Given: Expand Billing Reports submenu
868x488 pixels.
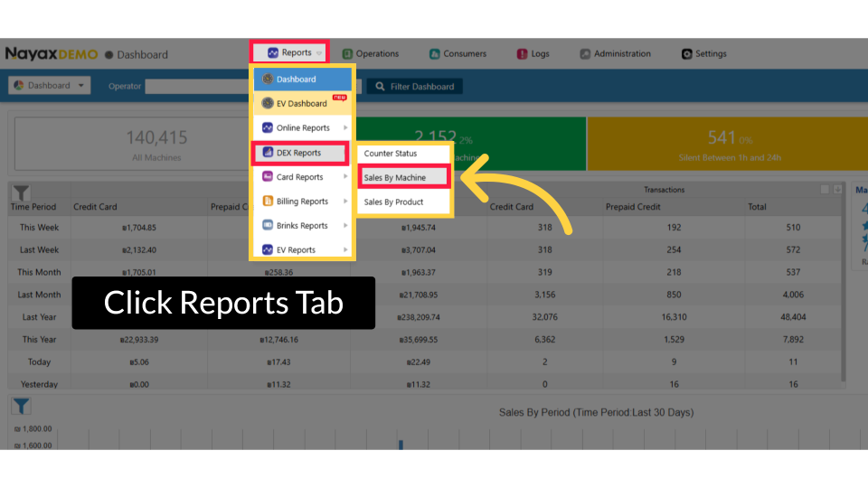Looking at the screenshot, I should 303,202.
